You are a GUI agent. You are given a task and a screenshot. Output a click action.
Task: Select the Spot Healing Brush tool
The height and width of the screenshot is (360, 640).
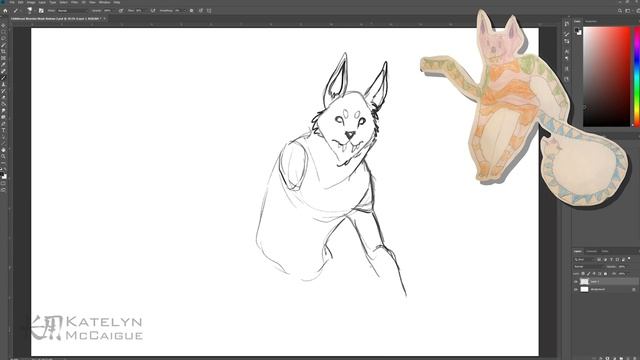[4, 71]
